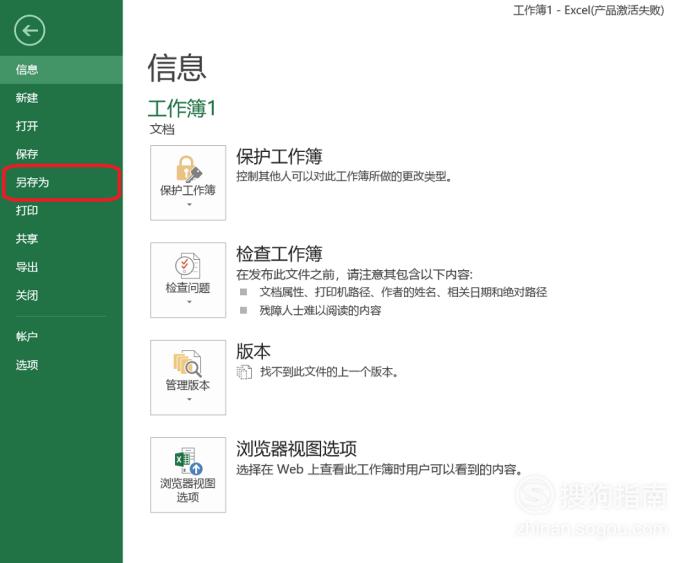692x563 pixels.
Task: Open the 帐户 page
Action: pos(61,337)
